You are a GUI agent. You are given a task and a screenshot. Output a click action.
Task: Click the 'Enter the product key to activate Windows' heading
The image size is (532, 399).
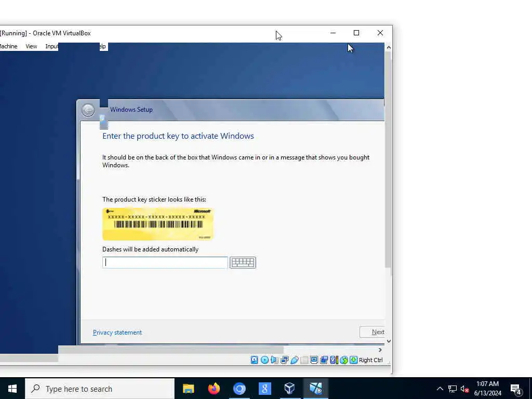(178, 136)
